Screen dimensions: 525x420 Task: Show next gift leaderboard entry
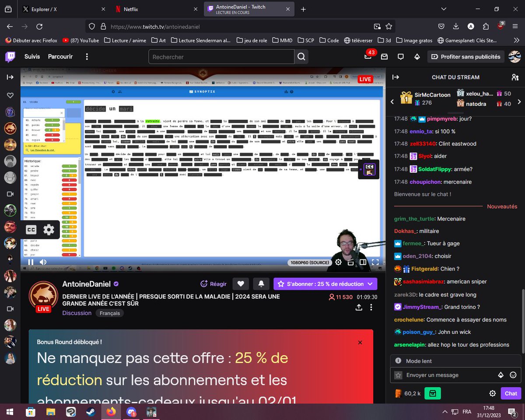point(519,101)
